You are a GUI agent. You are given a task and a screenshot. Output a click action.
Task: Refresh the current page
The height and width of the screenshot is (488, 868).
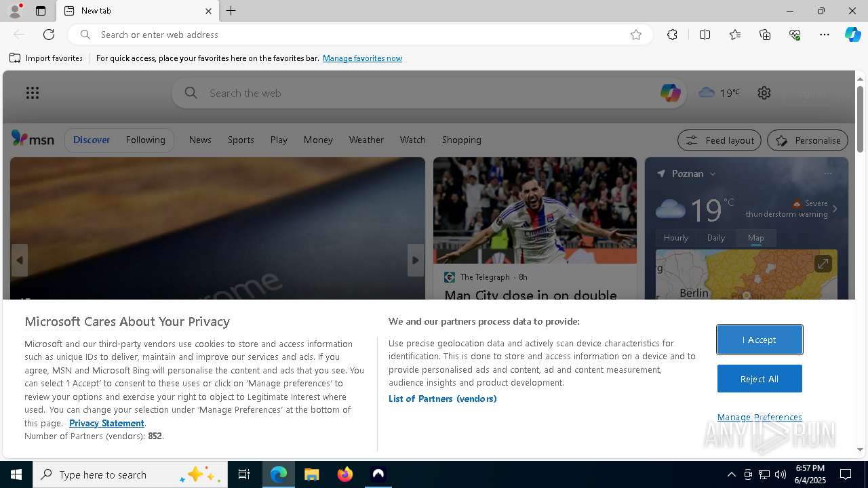click(49, 35)
